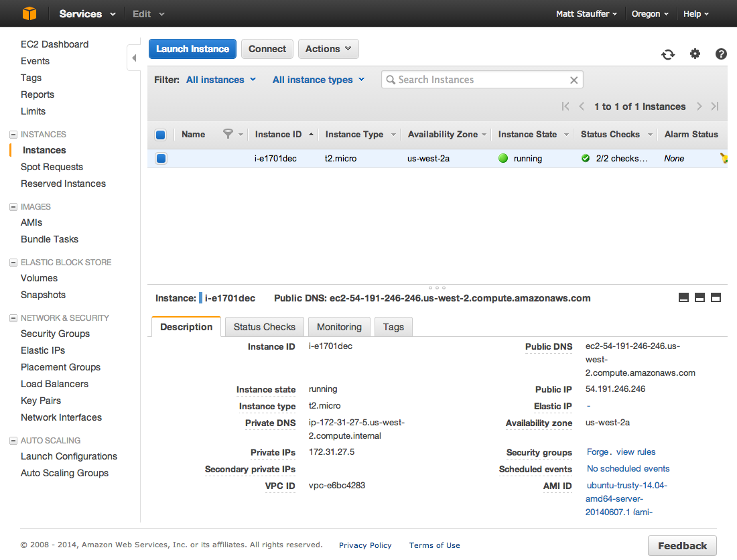Open the All instances filter dropdown

point(221,80)
